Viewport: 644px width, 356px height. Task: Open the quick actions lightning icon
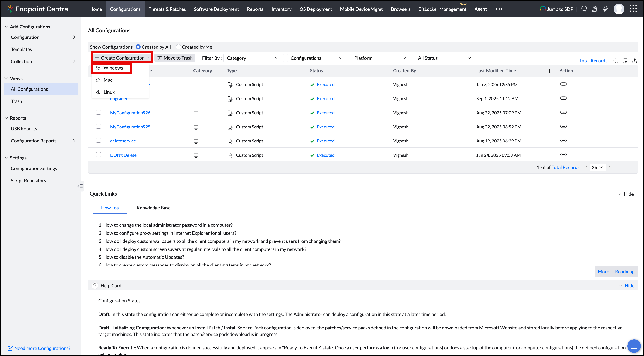605,9
